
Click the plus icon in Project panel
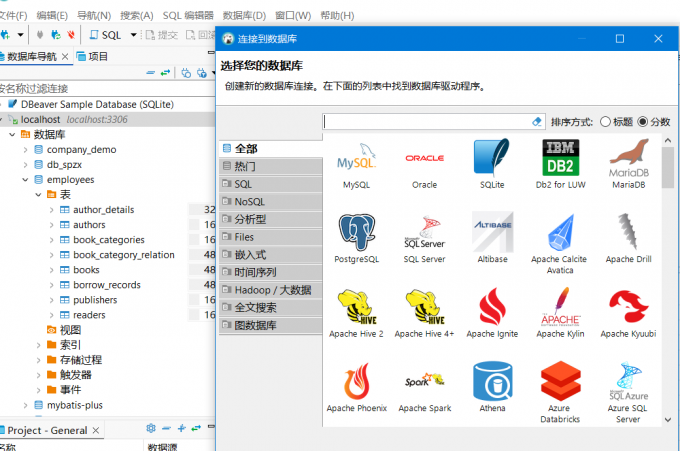coord(181,428)
